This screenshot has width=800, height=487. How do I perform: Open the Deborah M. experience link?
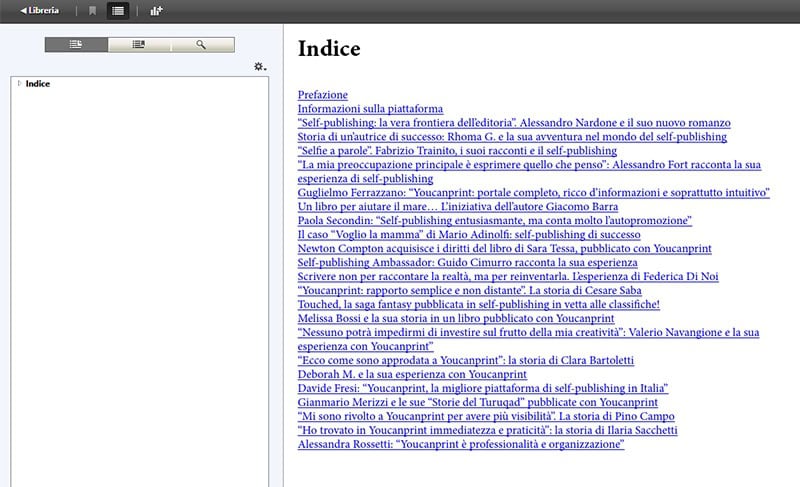coord(412,374)
